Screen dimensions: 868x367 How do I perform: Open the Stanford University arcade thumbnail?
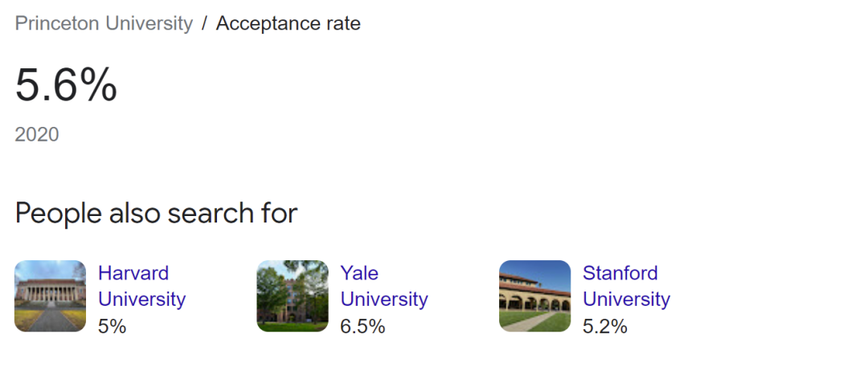tap(534, 296)
